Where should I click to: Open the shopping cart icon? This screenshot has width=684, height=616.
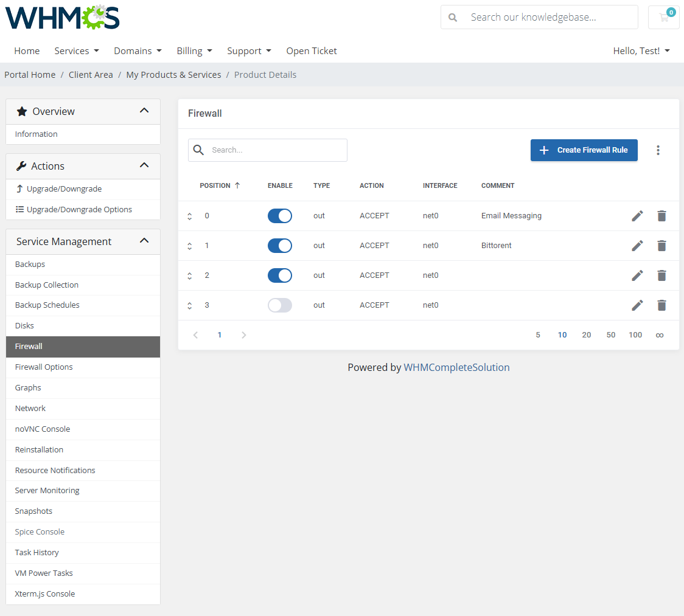[x=664, y=18]
